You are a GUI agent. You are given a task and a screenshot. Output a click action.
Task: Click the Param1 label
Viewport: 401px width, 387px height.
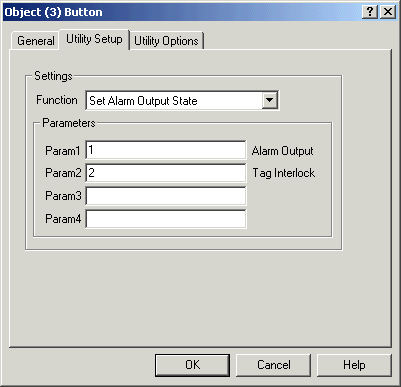pos(63,151)
